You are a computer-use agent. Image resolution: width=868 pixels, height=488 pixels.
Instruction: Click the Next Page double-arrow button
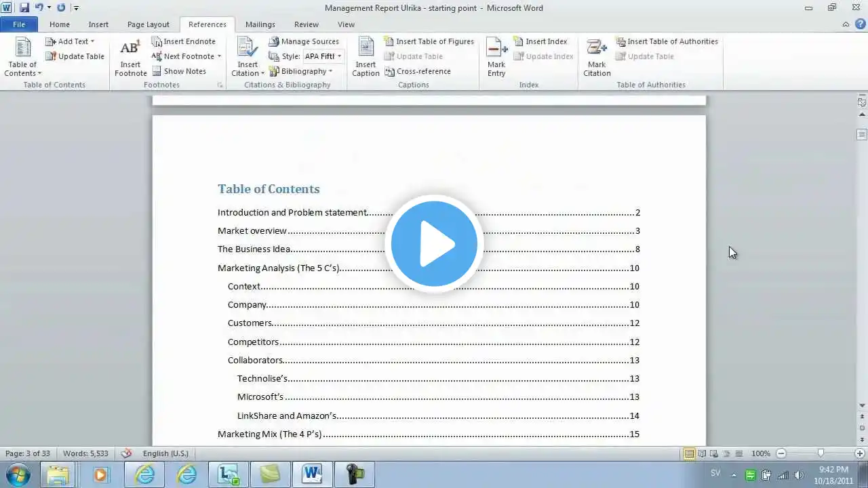point(862,439)
